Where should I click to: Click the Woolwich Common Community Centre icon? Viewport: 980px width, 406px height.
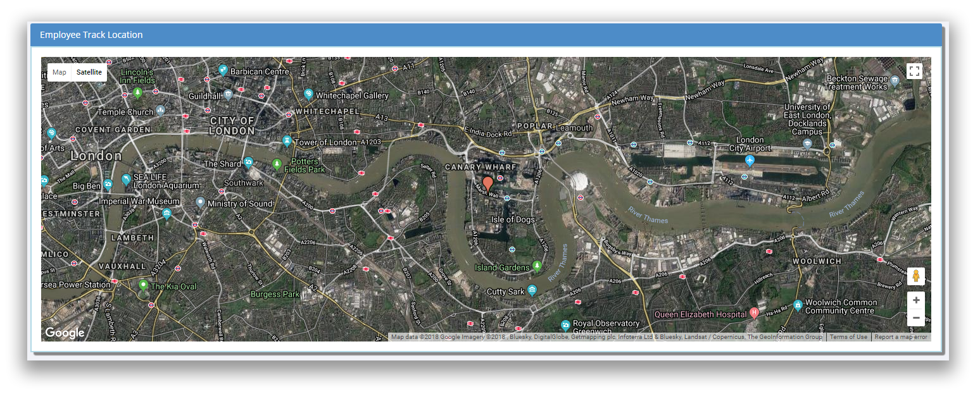[798, 305]
